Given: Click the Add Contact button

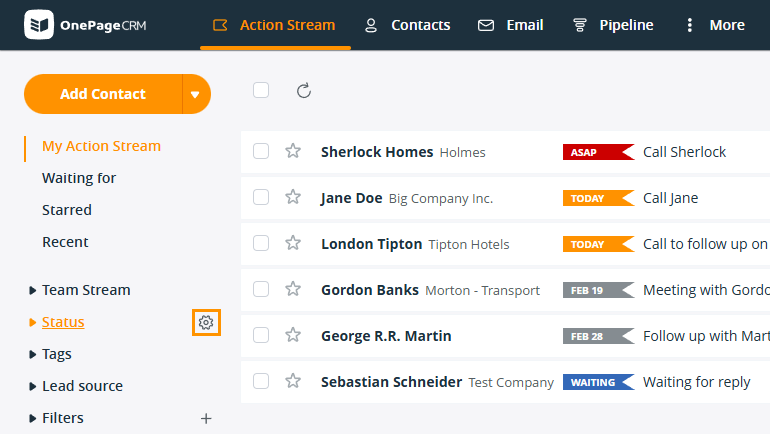Looking at the screenshot, I should pyautogui.click(x=103, y=94).
